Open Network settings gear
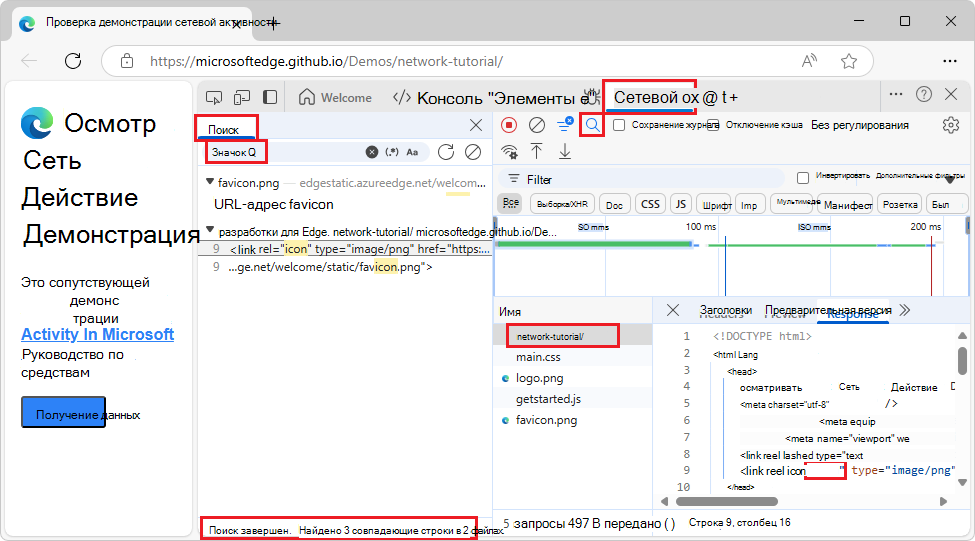975x541 pixels. click(x=951, y=125)
